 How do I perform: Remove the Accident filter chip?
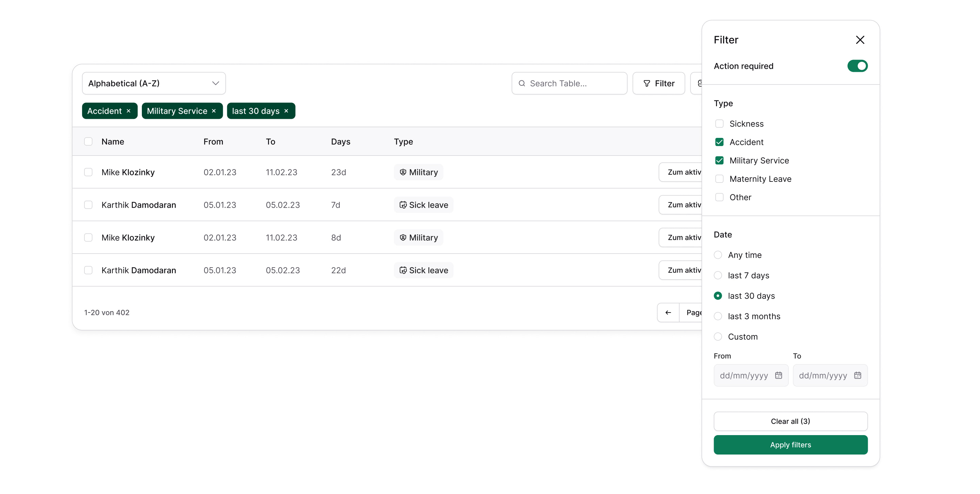pos(129,111)
